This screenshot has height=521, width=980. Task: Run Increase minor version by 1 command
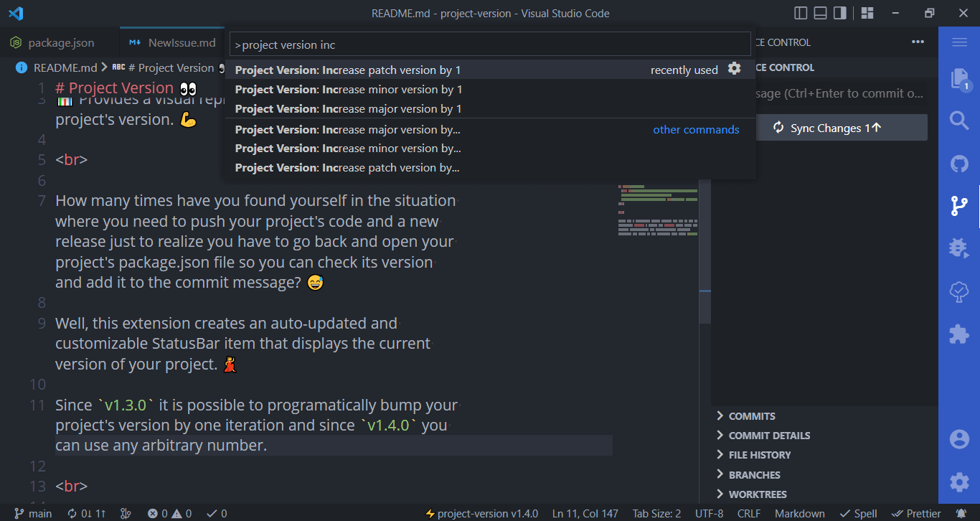tap(490, 90)
